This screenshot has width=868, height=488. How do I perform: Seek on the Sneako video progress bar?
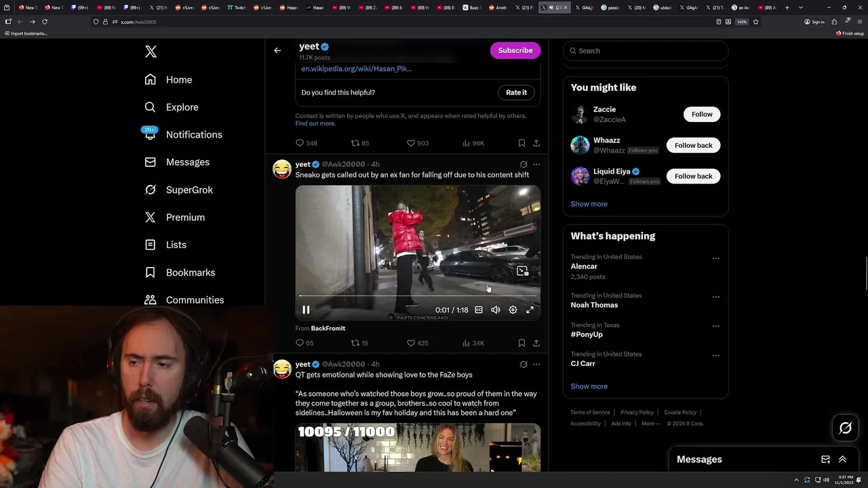click(x=418, y=296)
